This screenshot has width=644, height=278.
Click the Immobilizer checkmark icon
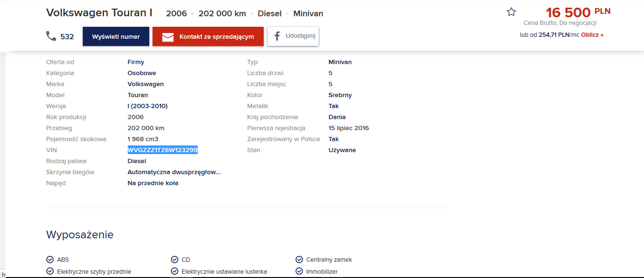click(299, 271)
